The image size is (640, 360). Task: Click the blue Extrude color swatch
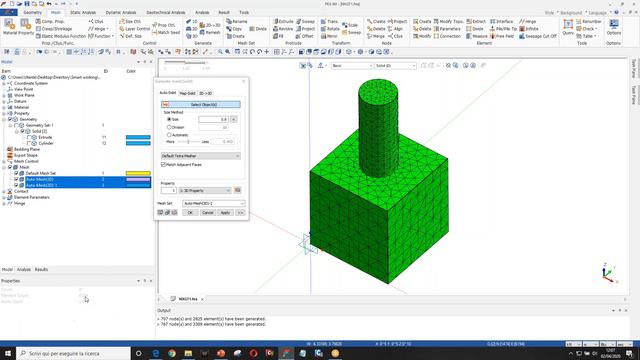[x=138, y=137]
